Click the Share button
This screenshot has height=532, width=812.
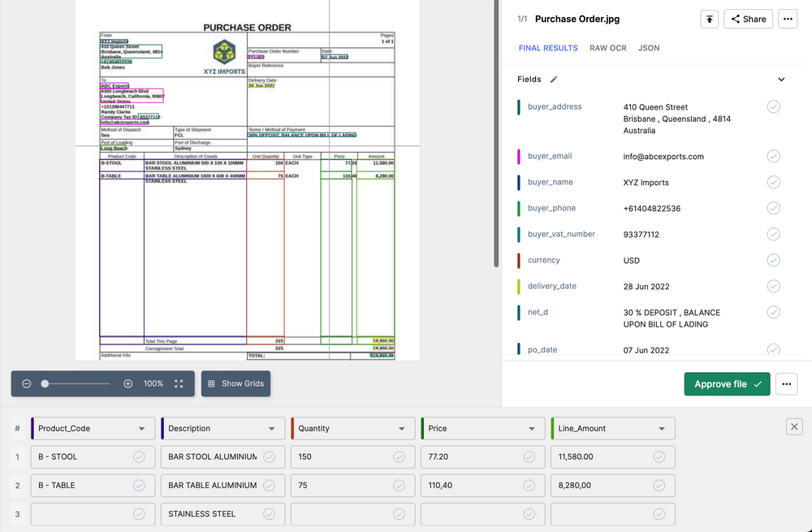(x=747, y=19)
